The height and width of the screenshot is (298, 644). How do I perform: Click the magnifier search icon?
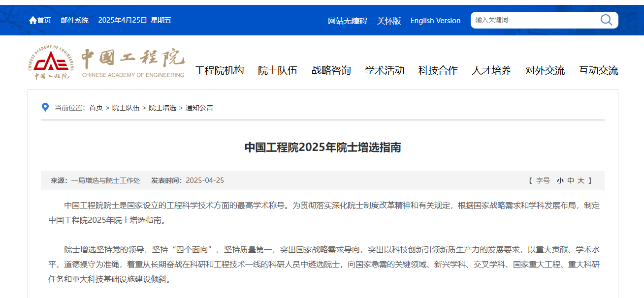pyautogui.click(x=606, y=20)
